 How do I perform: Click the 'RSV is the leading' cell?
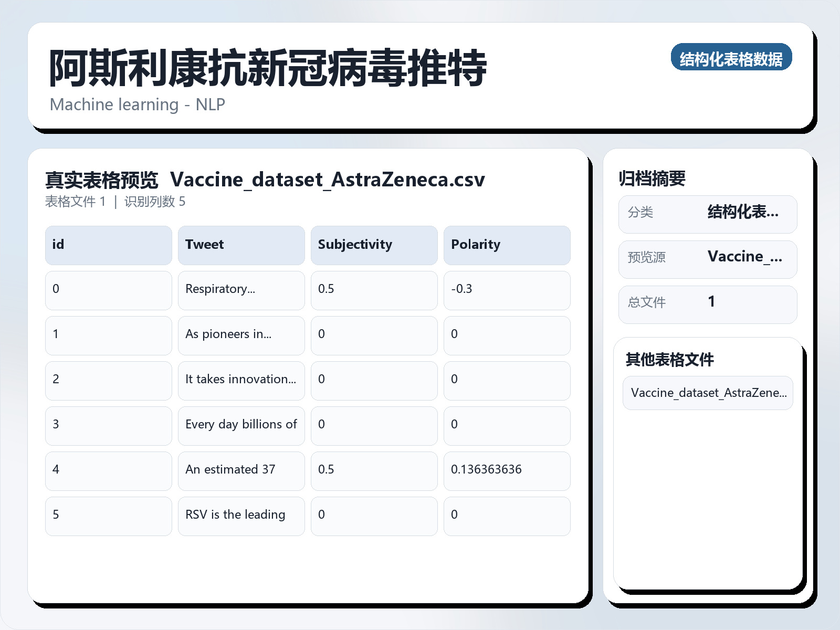(241, 516)
